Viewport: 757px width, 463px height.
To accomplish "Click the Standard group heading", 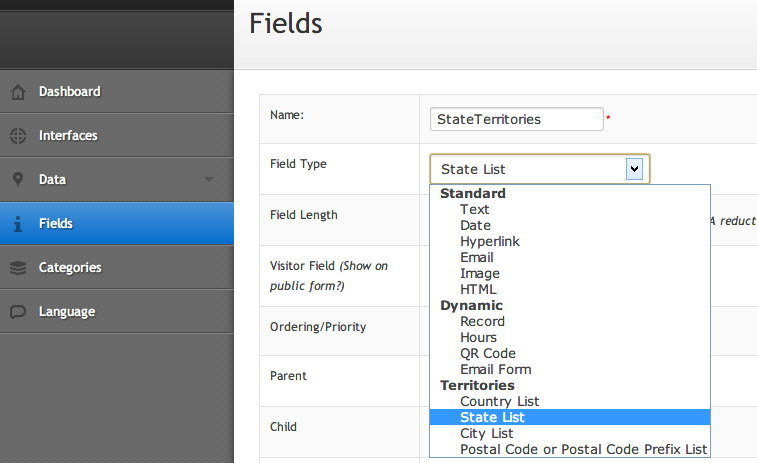I will (x=473, y=194).
